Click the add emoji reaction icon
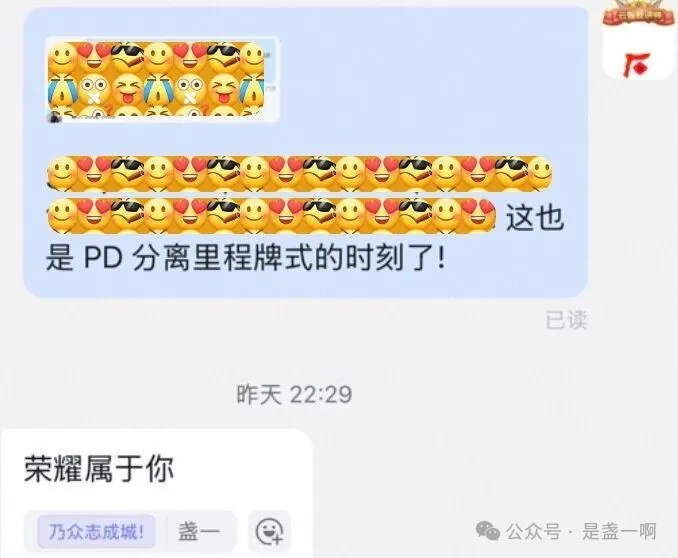Viewport: 678px width, 558px height. [x=269, y=531]
